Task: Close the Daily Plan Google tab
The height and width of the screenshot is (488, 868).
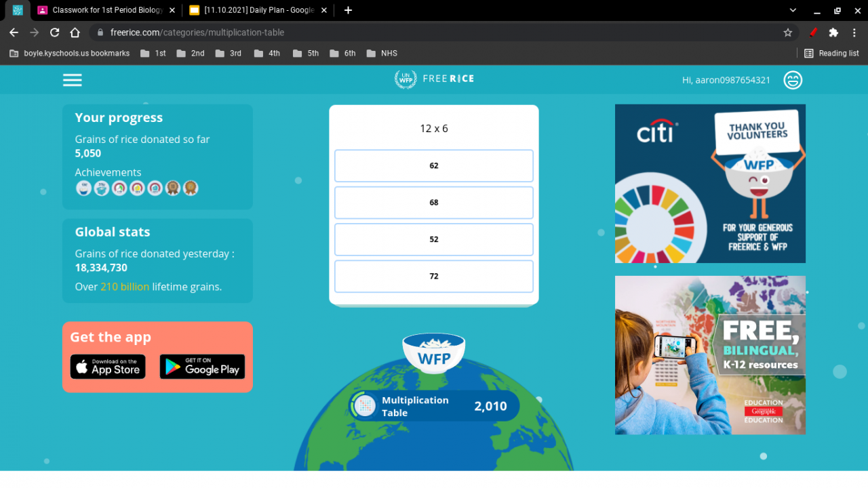Action: 324,10
